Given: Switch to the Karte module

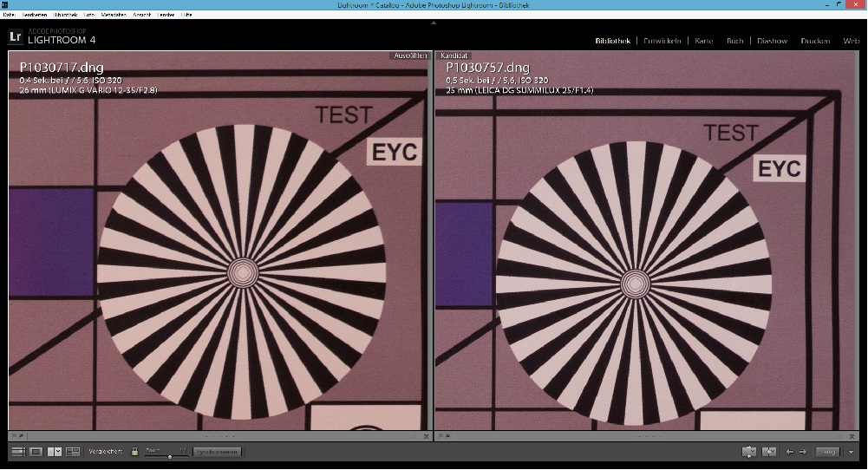Looking at the screenshot, I should pyautogui.click(x=704, y=41).
